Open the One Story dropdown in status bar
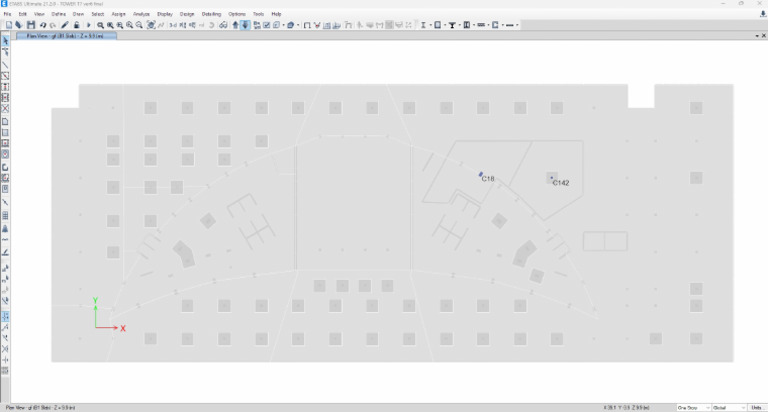This screenshot has height=412, width=768. (x=693, y=408)
